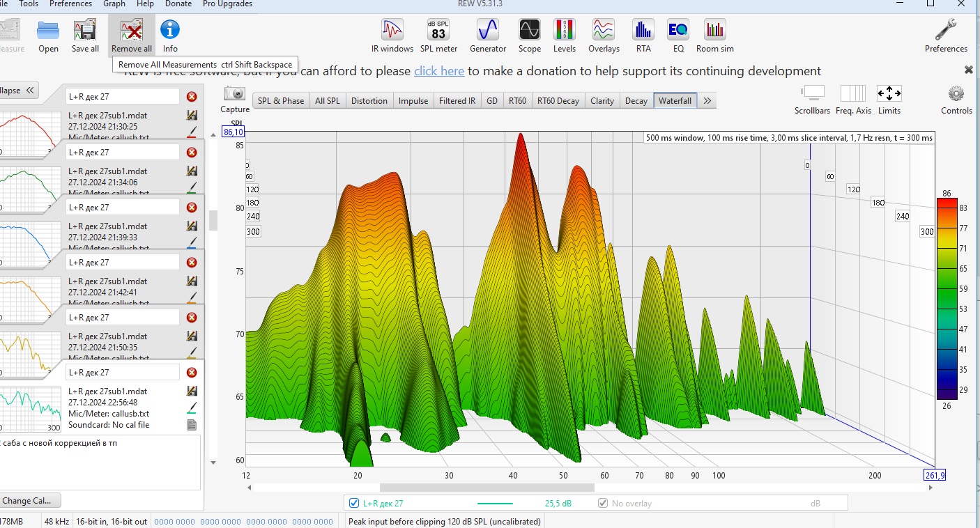
Task: Open the Scope tool
Action: pos(529,36)
